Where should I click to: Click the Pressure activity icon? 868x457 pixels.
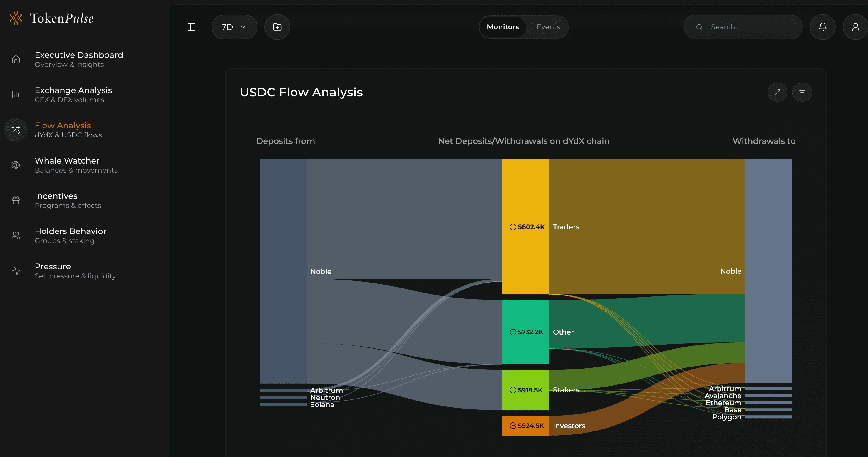16,271
